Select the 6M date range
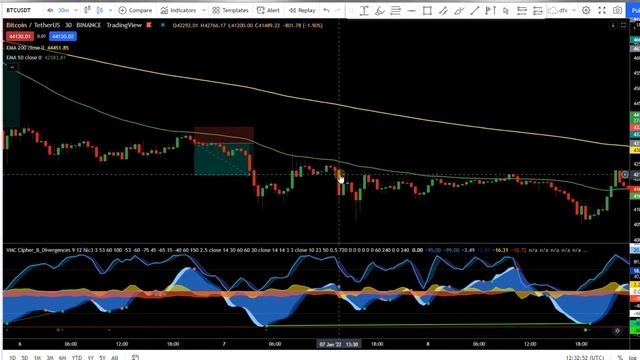 click(x=62, y=358)
